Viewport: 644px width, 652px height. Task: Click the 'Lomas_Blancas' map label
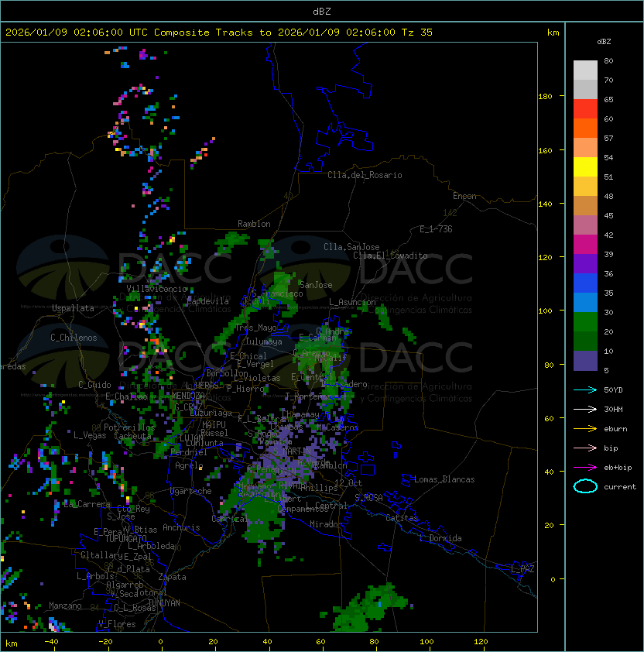444,479
